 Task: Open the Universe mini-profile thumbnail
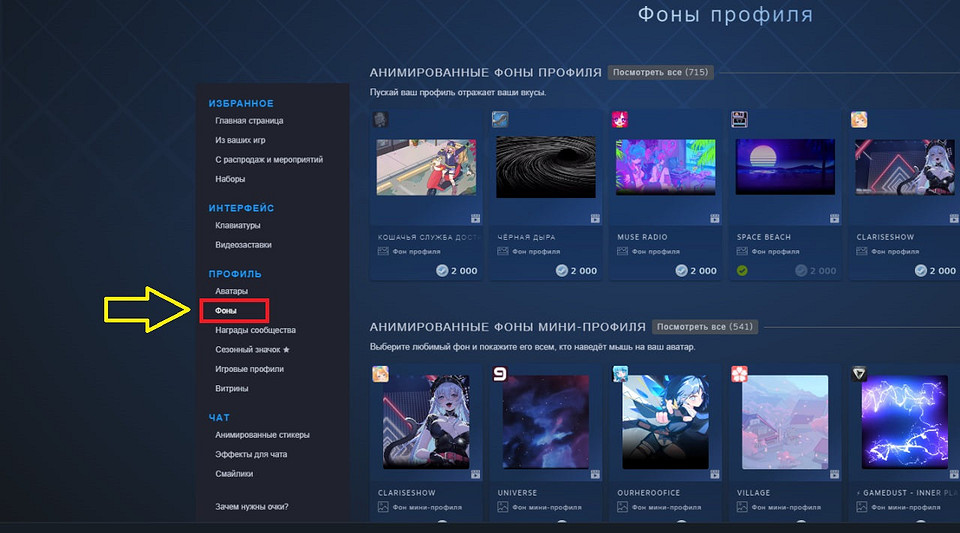click(546, 422)
